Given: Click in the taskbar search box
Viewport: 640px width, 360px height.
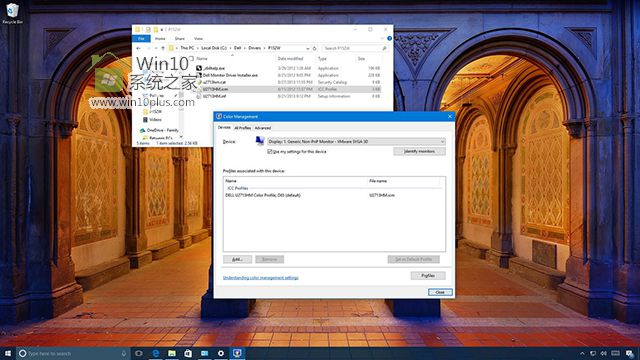Looking at the screenshot, I should point(73,353).
